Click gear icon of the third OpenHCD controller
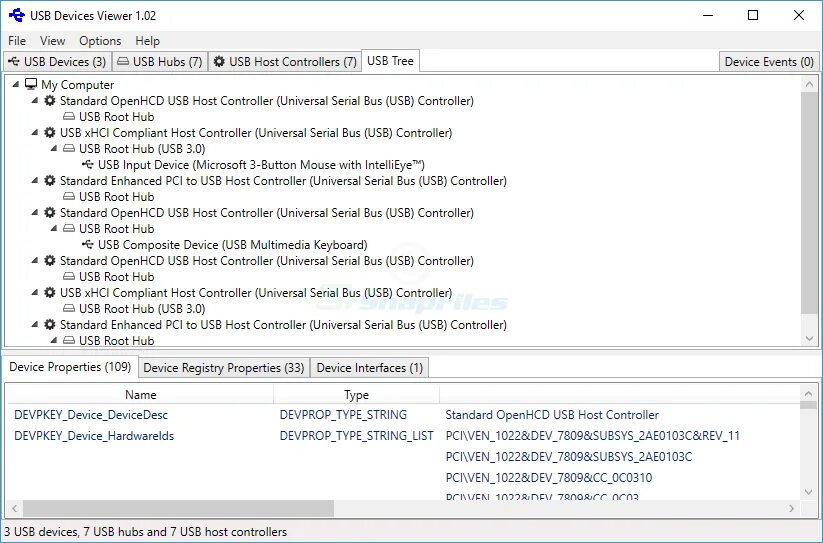This screenshot has height=543, width=823. point(50,260)
